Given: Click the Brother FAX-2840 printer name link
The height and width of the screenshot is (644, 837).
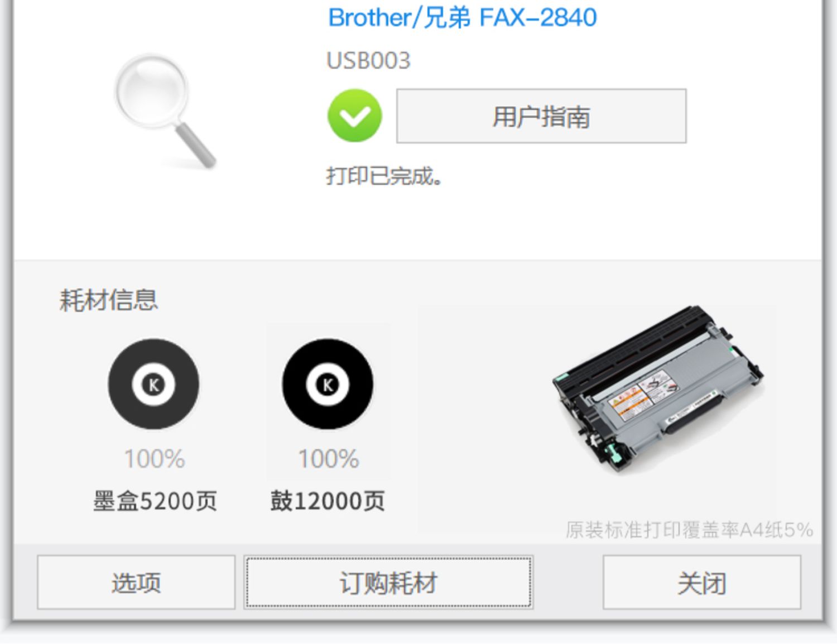Looking at the screenshot, I should [x=463, y=17].
